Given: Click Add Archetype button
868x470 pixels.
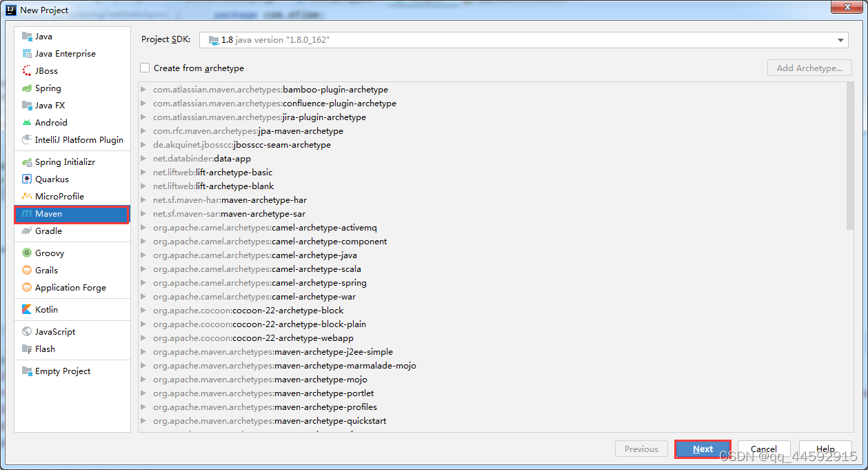Looking at the screenshot, I should point(809,68).
